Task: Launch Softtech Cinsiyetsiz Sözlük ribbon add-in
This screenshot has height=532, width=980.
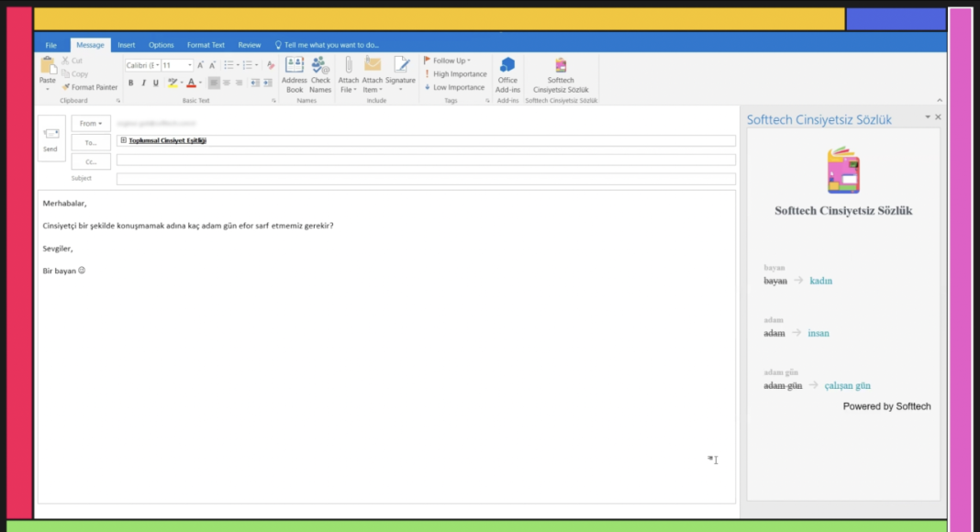Action: (x=561, y=75)
